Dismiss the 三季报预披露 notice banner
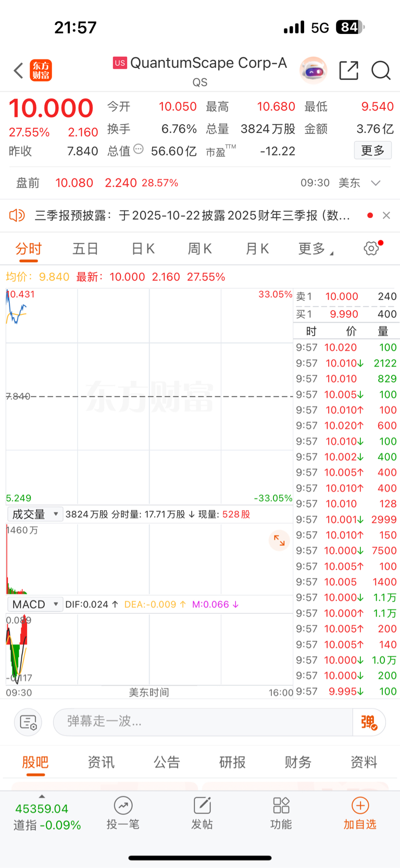Viewport: 400px width, 868px height. [x=386, y=215]
